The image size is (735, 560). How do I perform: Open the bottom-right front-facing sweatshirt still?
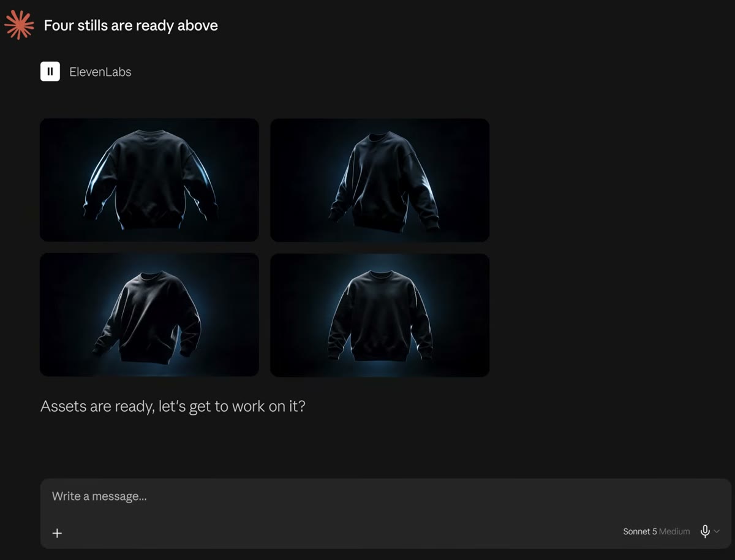click(380, 315)
